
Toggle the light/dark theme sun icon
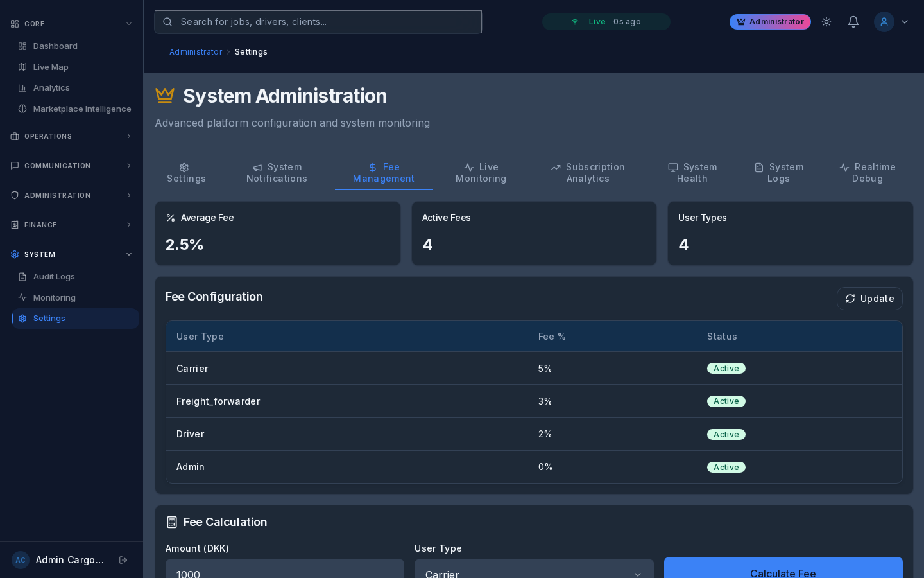[x=826, y=22]
